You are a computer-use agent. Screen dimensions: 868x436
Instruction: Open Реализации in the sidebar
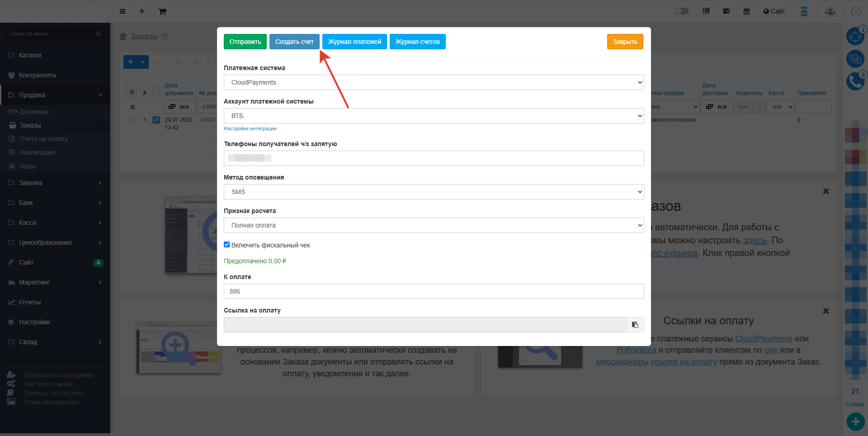point(38,152)
